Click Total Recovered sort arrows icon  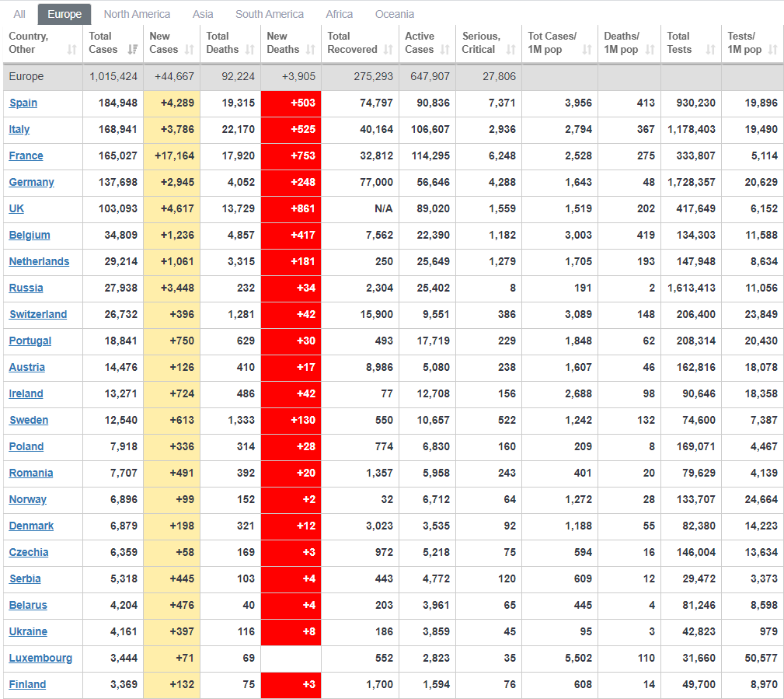click(389, 50)
